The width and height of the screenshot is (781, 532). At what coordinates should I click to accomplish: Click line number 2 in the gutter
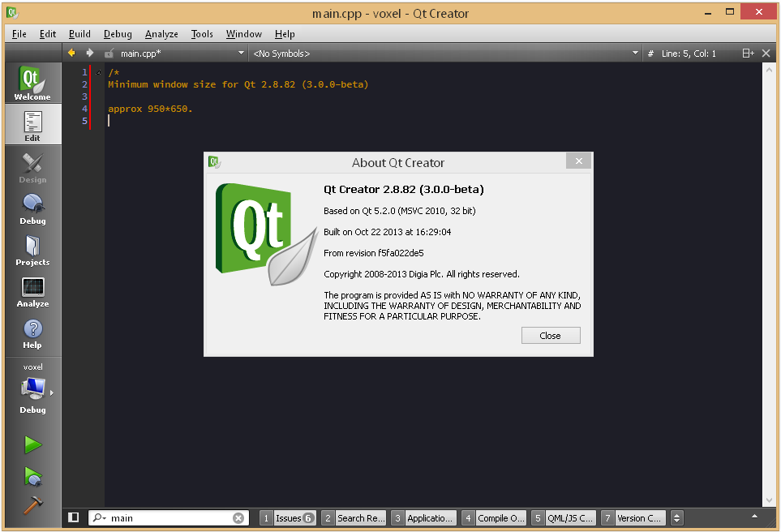pyautogui.click(x=84, y=84)
